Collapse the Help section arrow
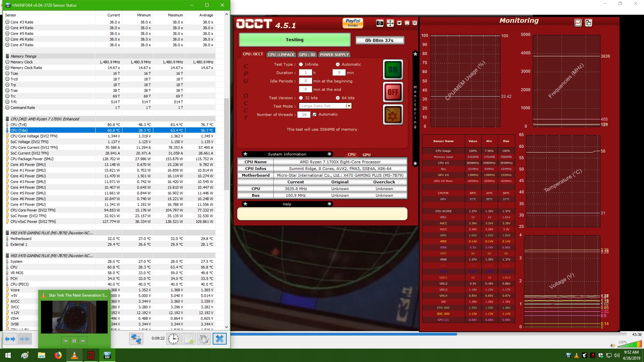 (329, 204)
